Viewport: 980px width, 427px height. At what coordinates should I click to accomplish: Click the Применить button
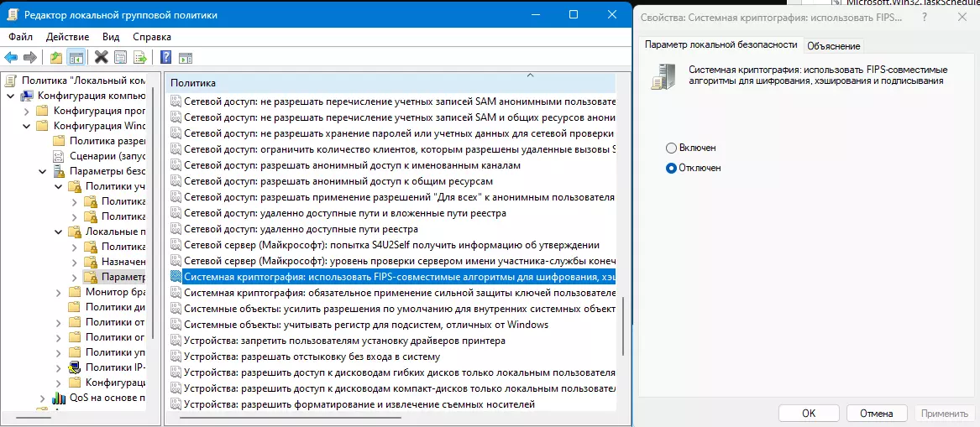(x=944, y=413)
